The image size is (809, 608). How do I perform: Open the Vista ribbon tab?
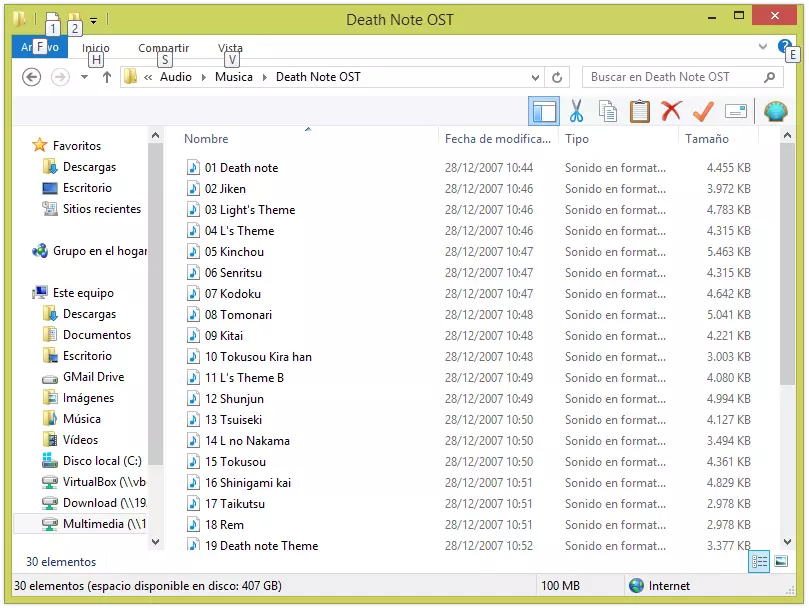230,48
